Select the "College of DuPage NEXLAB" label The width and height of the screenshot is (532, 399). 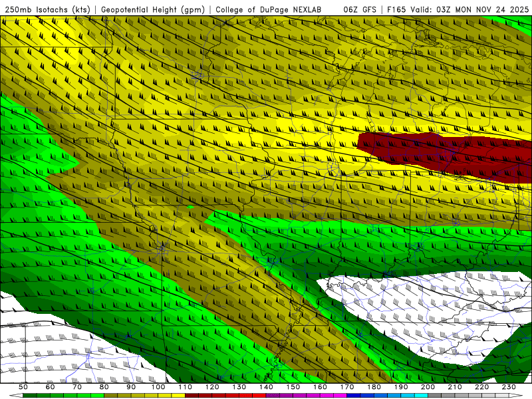(269, 9)
